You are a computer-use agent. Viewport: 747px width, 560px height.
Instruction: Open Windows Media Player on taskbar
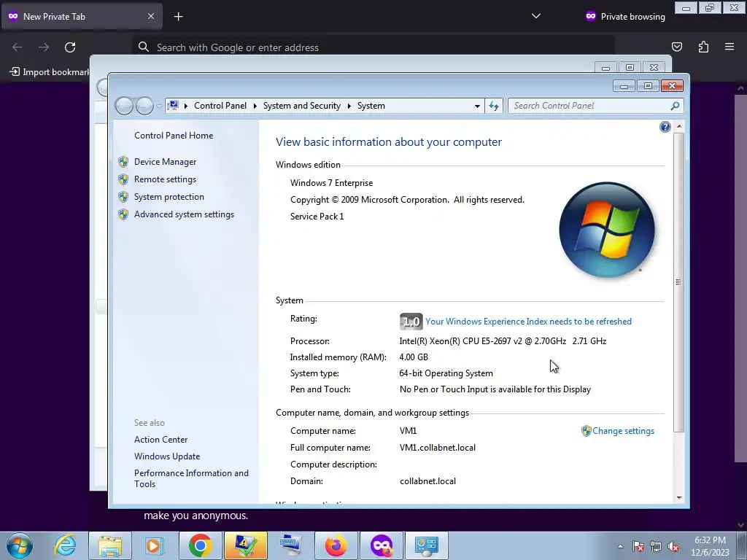pyautogui.click(x=155, y=545)
